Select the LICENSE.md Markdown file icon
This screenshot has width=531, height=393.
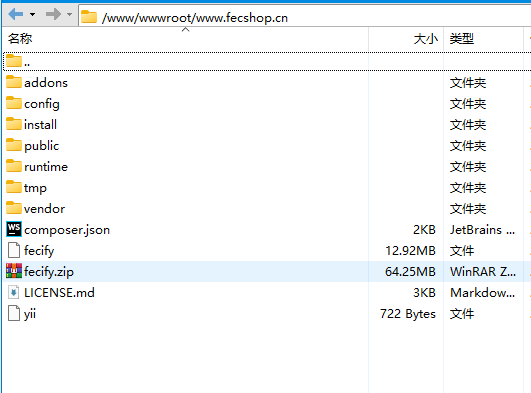[14, 292]
